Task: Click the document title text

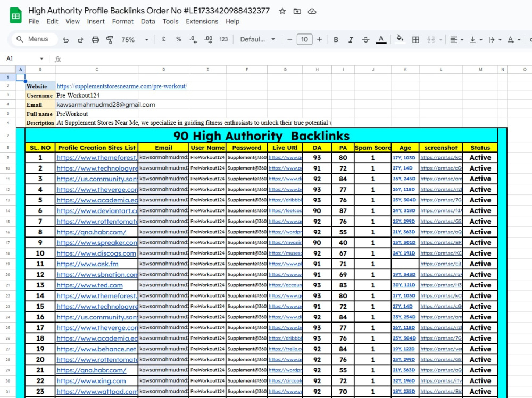Action: point(149,11)
